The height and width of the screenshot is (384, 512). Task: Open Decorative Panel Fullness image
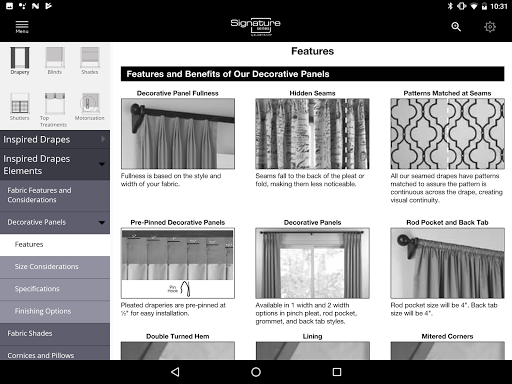click(178, 134)
